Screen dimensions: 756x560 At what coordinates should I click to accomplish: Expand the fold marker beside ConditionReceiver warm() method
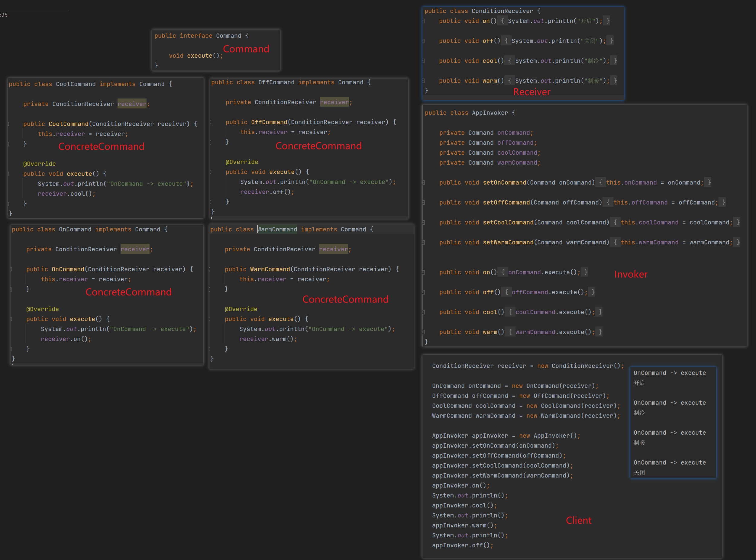click(x=423, y=81)
